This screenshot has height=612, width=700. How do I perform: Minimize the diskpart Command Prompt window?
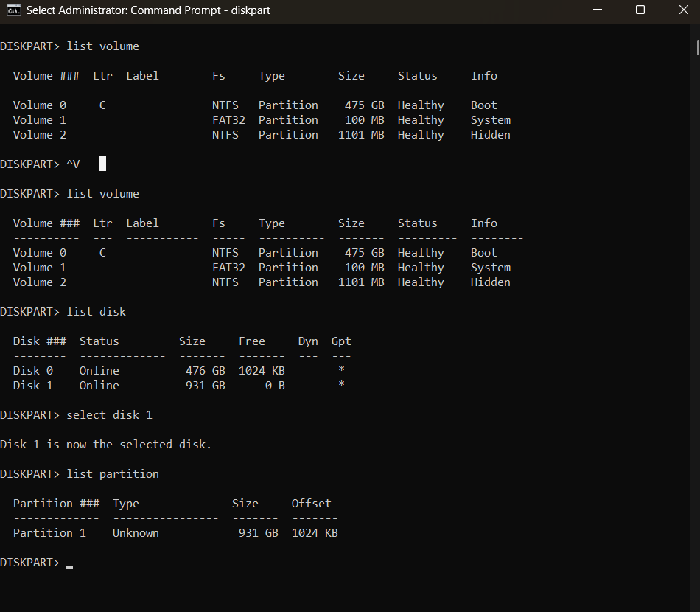(x=598, y=10)
